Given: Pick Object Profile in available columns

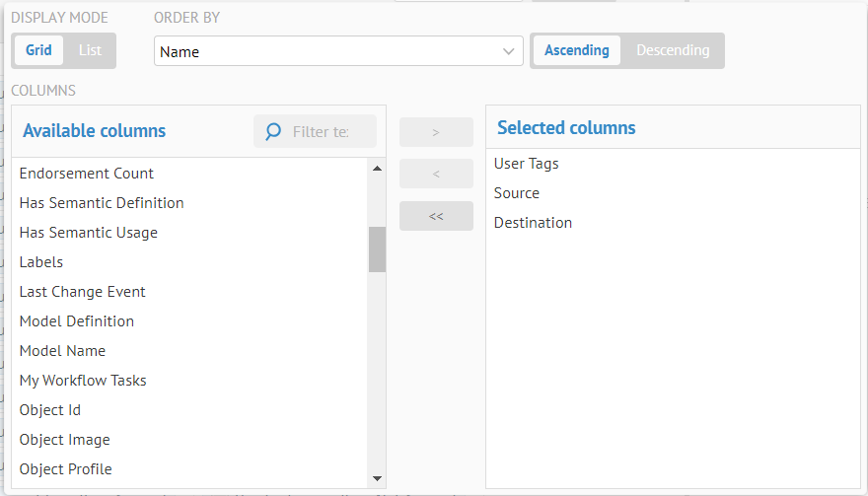Looking at the screenshot, I should click(x=66, y=469).
